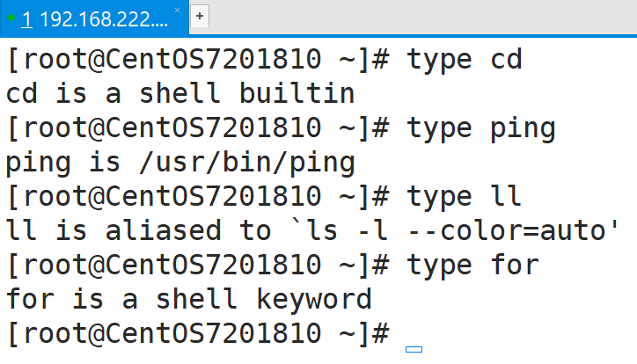Image resolution: width=637 pixels, height=364 pixels.
Task: Click the word 'keyword' in the output
Action: pos(313,299)
